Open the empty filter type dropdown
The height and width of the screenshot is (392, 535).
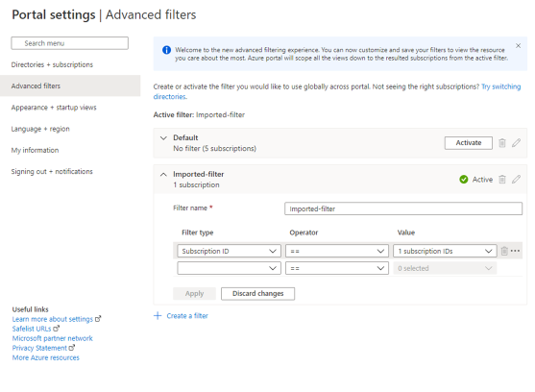[229, 268]
